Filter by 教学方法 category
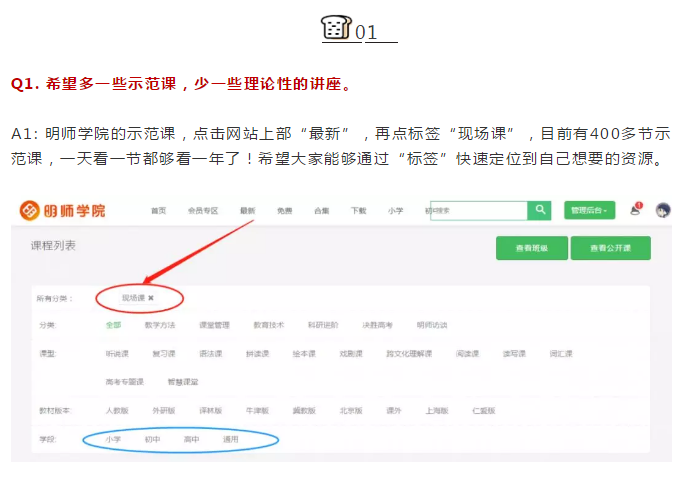The image size is (688, 480). 160,325
